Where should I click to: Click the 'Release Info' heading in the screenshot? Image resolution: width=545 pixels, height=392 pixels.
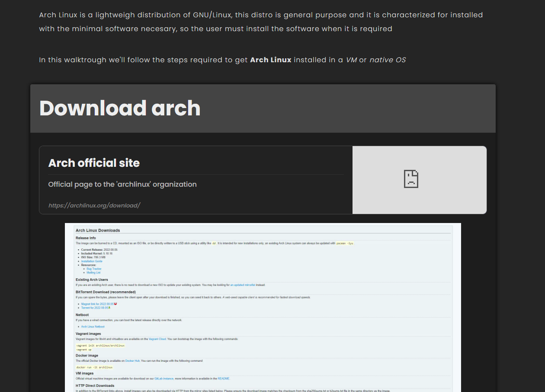pyautogui.click(x=86, y=238)
